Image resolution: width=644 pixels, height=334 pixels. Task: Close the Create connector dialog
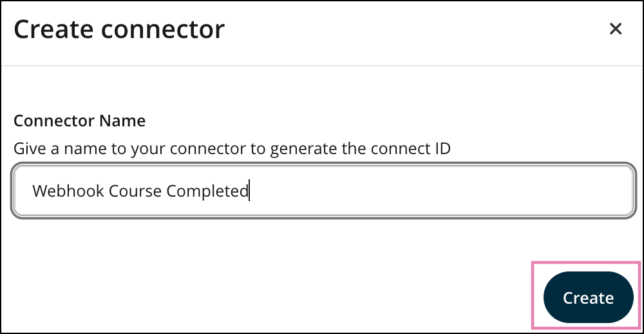coord(616,29)
